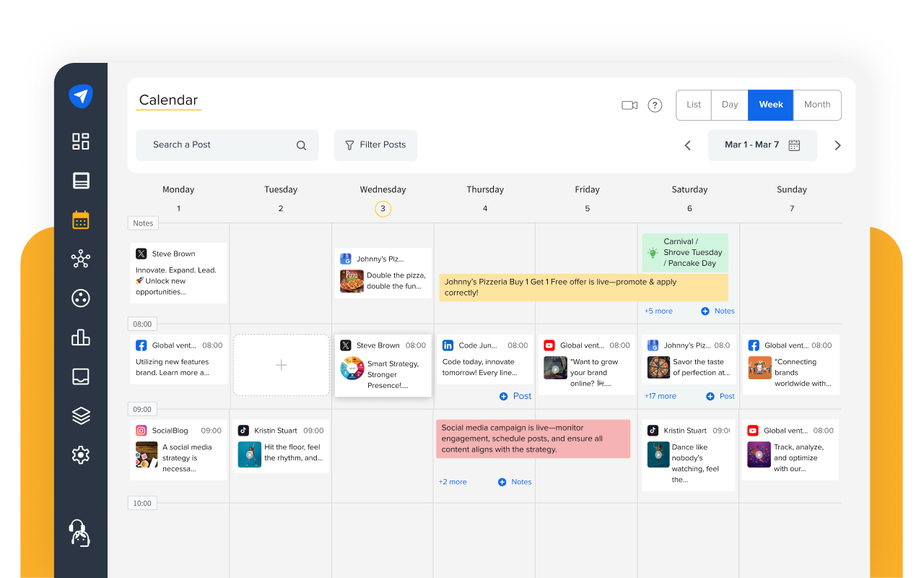Open the circle with three dots sidebar icon
Viewport: 924px width, 578px height.
81,298
